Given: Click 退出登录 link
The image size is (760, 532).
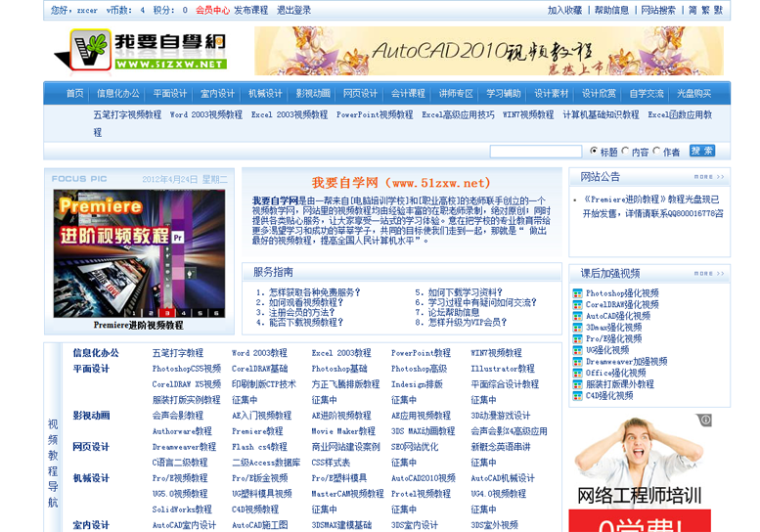Looking at the screenshot, I should (293, 10).
